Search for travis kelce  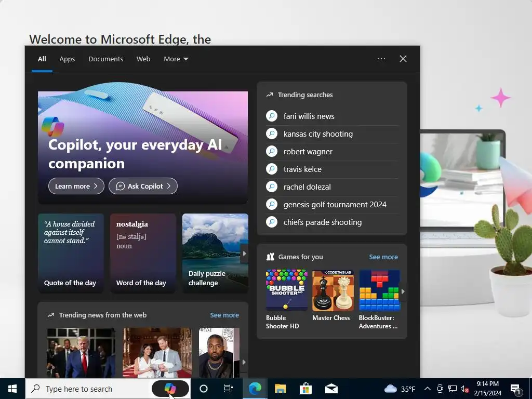tap(302, 169)
